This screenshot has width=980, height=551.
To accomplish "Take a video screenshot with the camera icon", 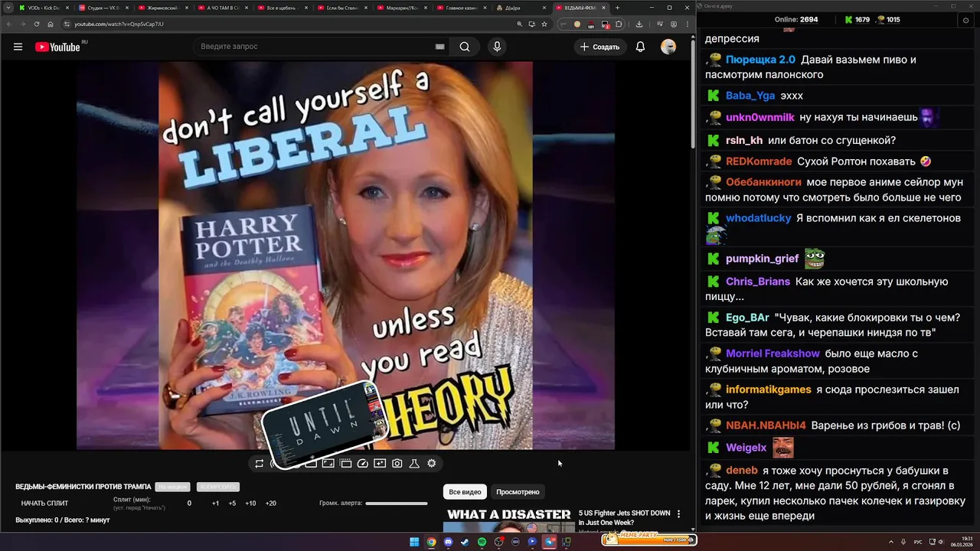I will point(397,463).
